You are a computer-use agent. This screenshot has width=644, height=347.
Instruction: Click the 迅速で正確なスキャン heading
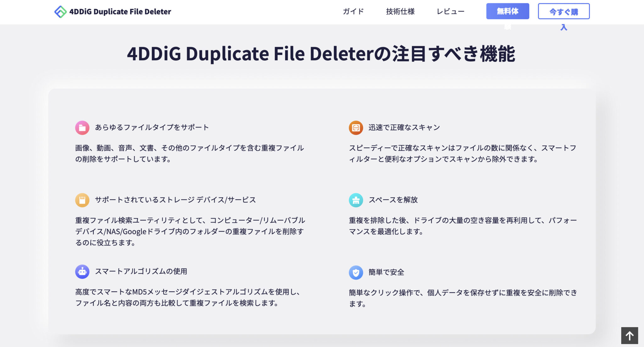click(404, 128)
